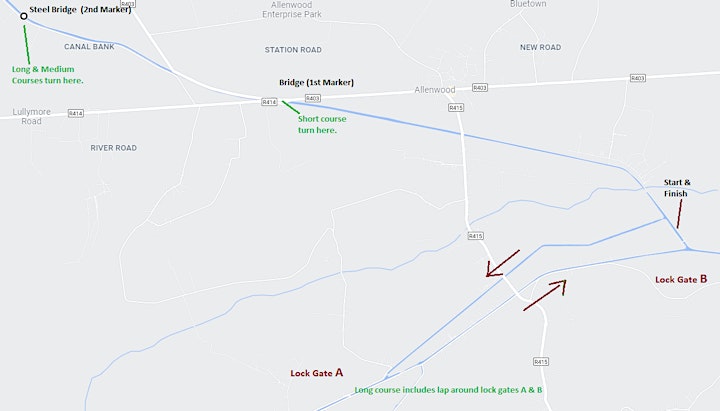
Task: Click the R403 badge at far right road
Action: 638,78
